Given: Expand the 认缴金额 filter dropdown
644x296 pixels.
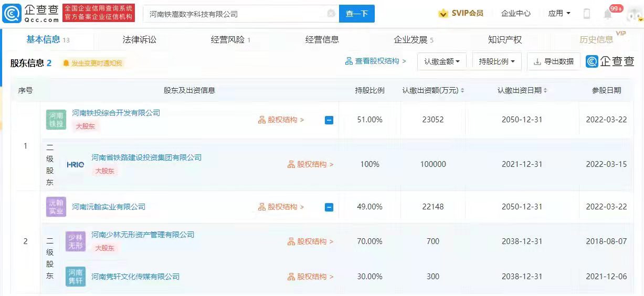Looking at the screenshot, I should (x=442, y=61).
